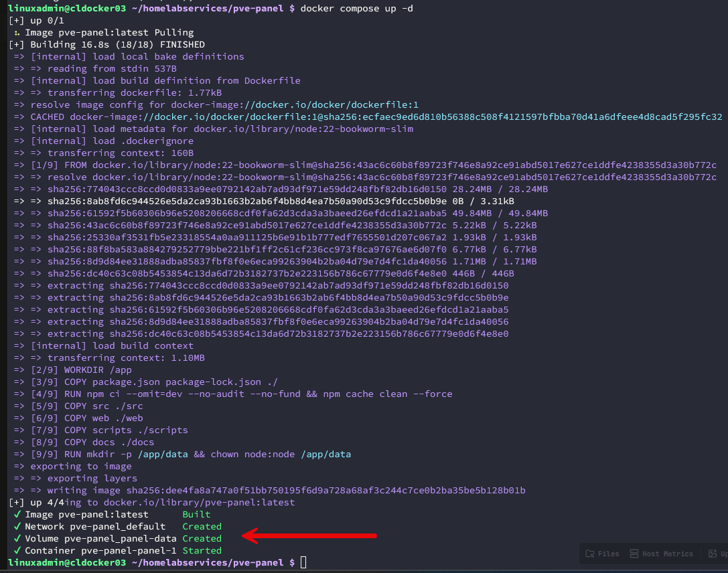Click the image icon right of Host Metrics

712,554
